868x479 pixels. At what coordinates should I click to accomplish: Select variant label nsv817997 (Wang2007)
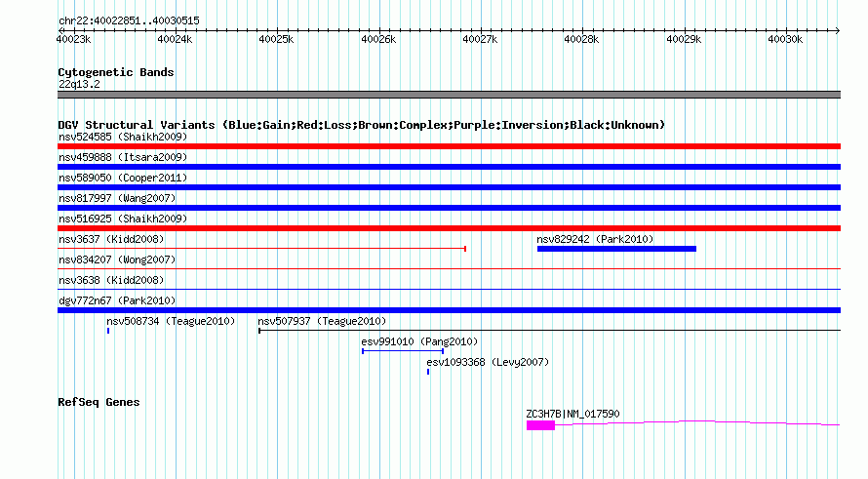[117, 198]
